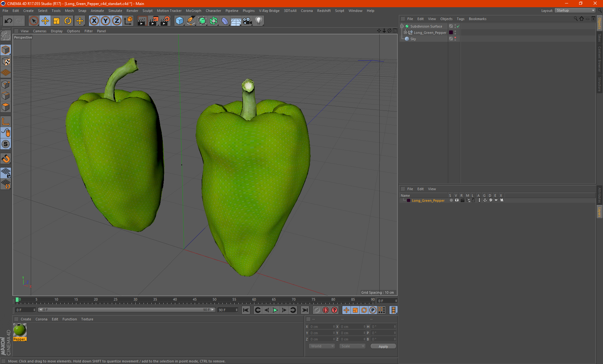Toggle X axis lock
Screen dimensions: 603x364
[x=94, y=21]
